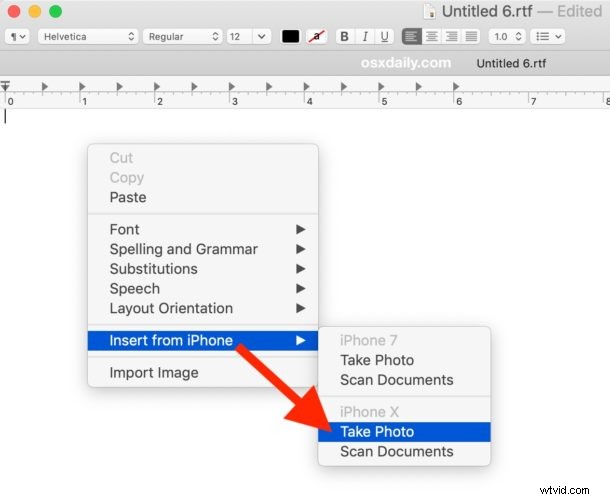
Task: Open the Spelling and Grammar submenu
Action: (203, 249)
